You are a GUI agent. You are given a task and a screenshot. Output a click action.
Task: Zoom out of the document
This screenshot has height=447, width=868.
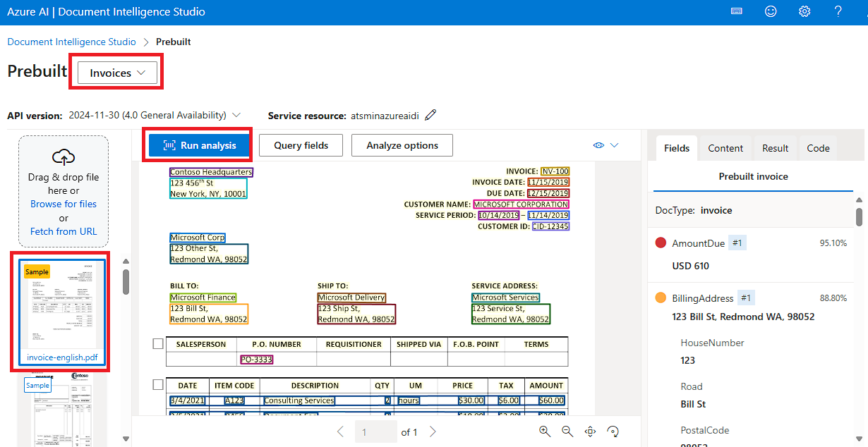pos(567,431)
